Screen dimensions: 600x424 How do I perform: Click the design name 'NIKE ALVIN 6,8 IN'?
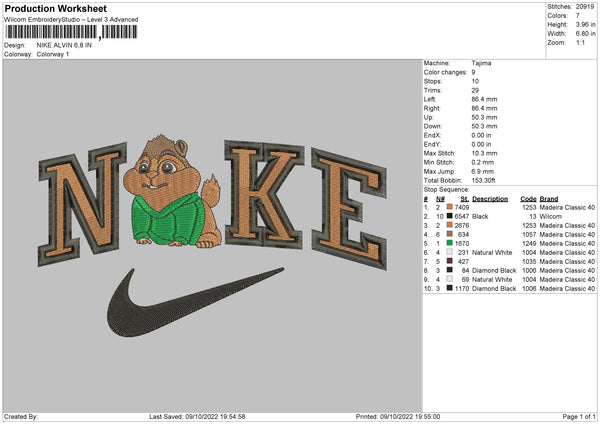click(64, 45)
